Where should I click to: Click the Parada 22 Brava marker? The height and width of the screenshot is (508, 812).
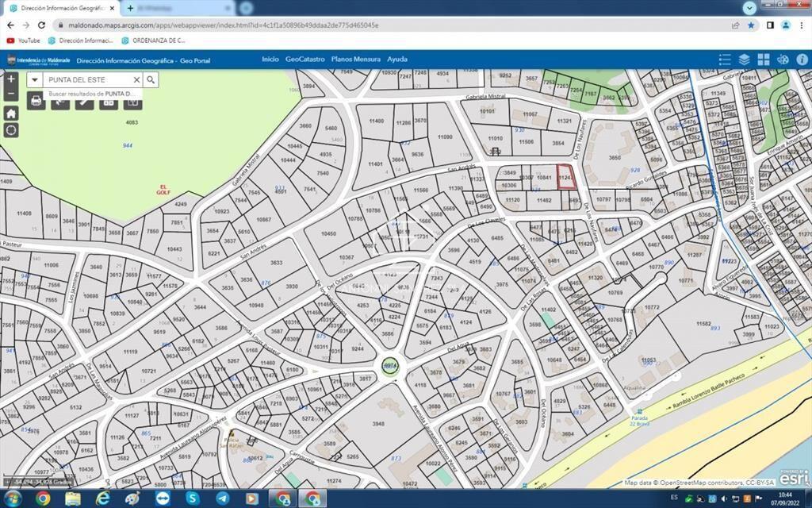coord(639,413)
